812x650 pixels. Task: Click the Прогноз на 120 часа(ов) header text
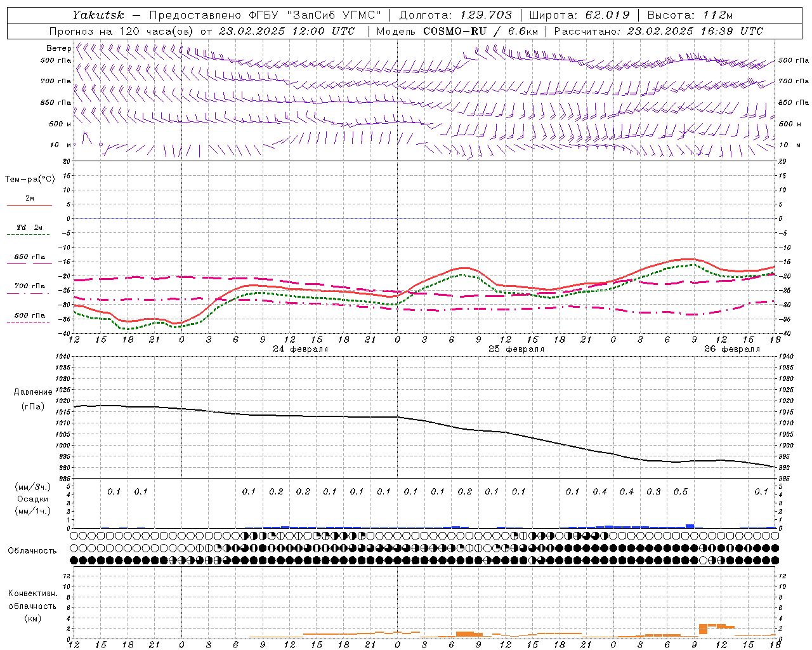click(202, 31)
